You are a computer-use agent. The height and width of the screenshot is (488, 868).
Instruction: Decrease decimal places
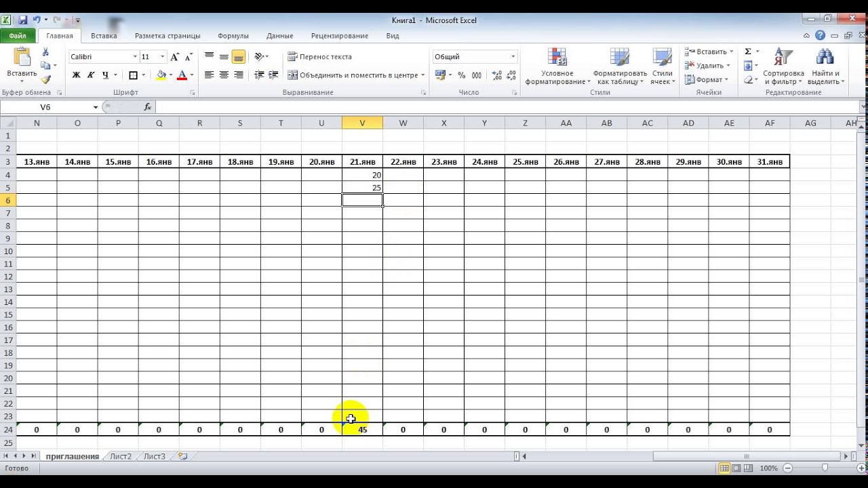click(511, 75)
